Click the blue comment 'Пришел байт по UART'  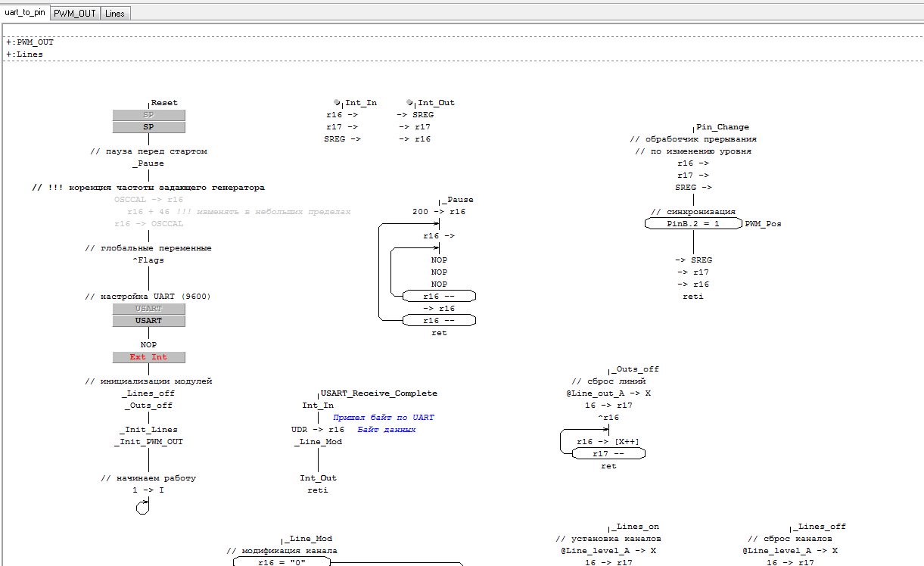point(384,418)
